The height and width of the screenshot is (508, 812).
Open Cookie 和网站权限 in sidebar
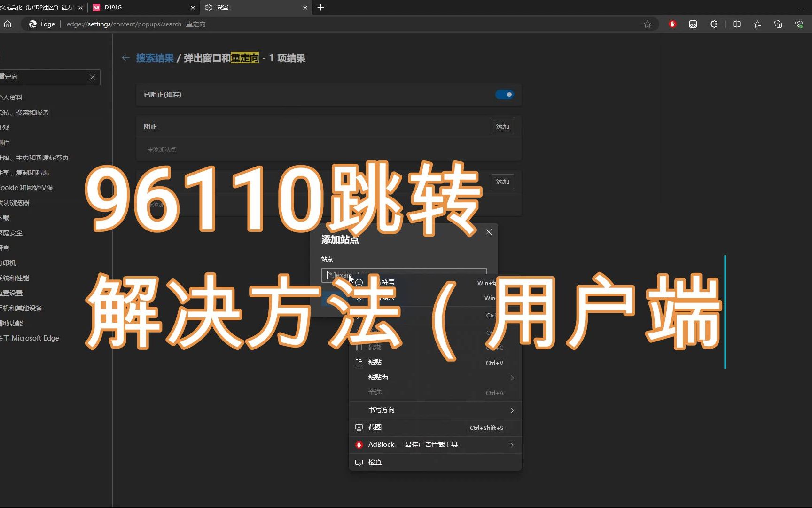pos(26,188)
